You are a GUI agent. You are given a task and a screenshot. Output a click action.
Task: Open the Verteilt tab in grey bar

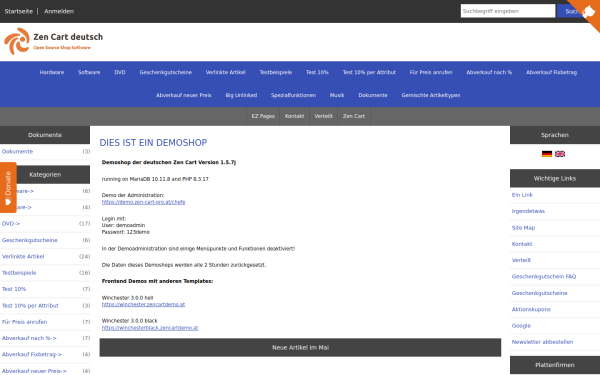(x=323, y=116)
